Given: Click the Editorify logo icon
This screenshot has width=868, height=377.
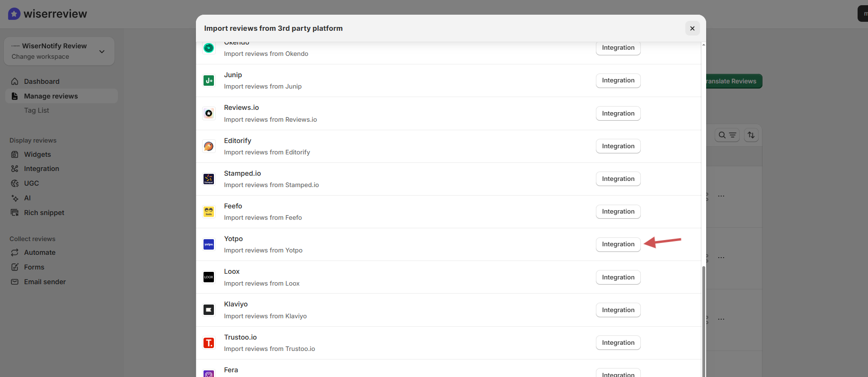Looking at the screenshot, I should pyautogui.click(x=209, y=146).
